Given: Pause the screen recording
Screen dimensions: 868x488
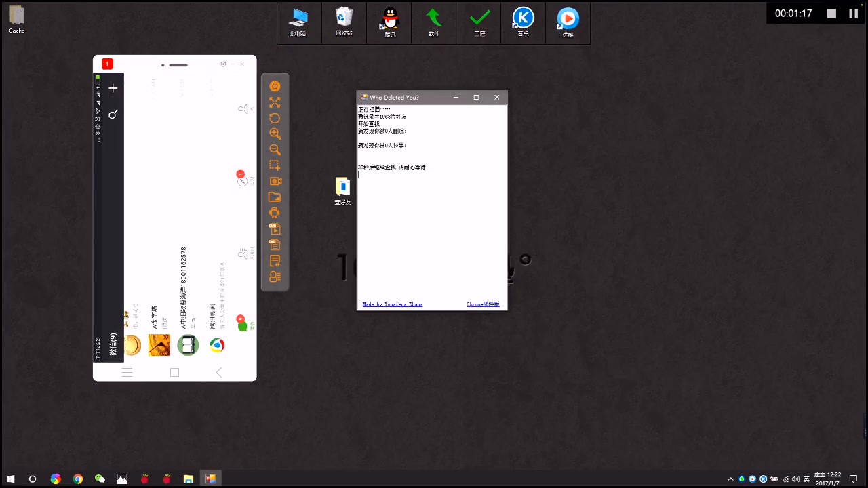Looking at the screenshot, I should (x=853, y=14).
